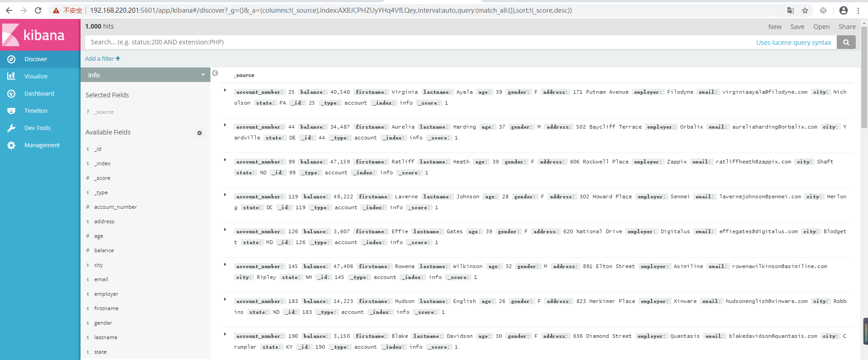Screen dimensions: 868x360
Task: Open Available Fields settings gear
Action: click(x=200, y=133)
